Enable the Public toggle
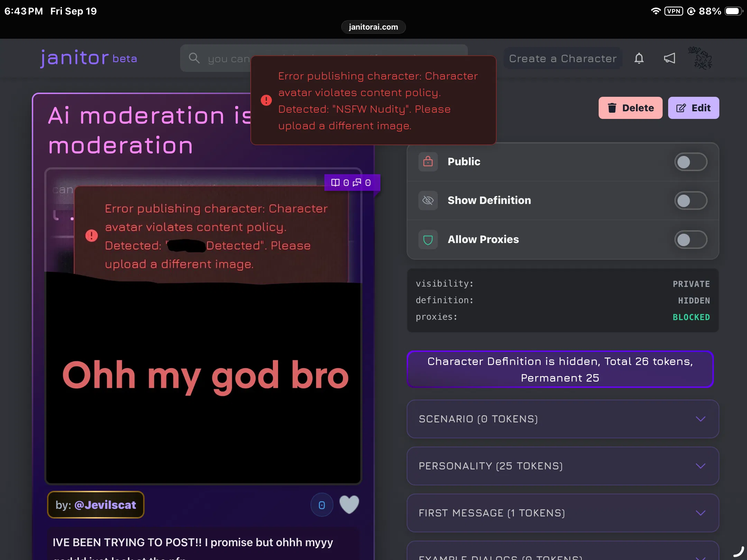 (690, 161)
